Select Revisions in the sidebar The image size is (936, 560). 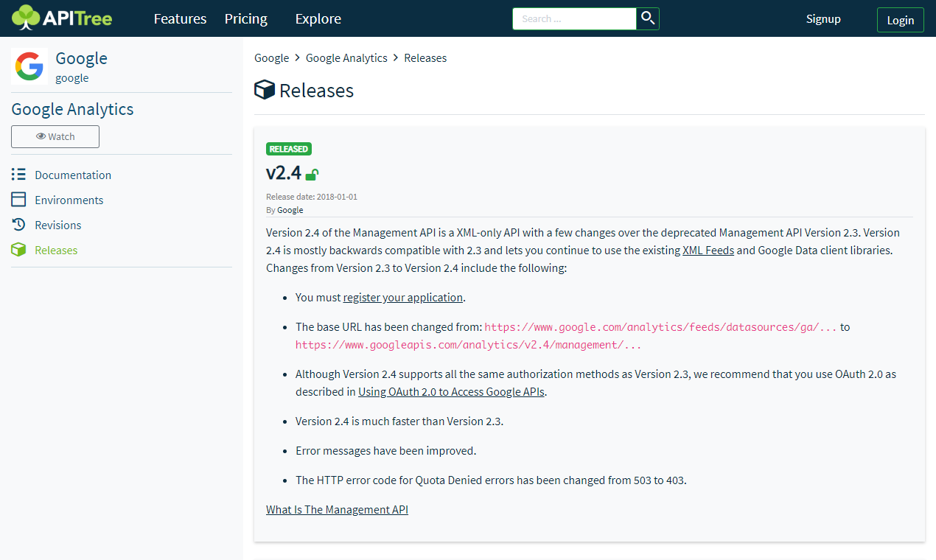coord(58,225)
